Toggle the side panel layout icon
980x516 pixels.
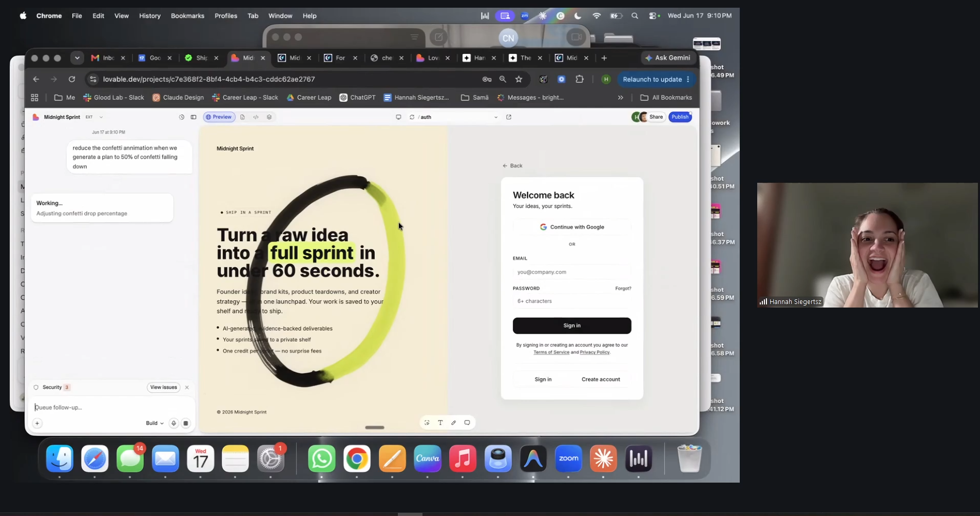click(194, 117)
